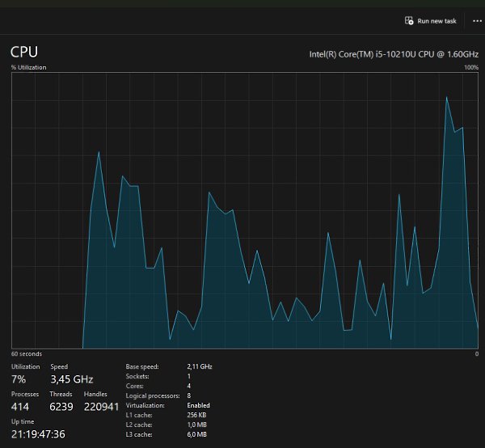Click the Sockets label in details

(137, 377)
